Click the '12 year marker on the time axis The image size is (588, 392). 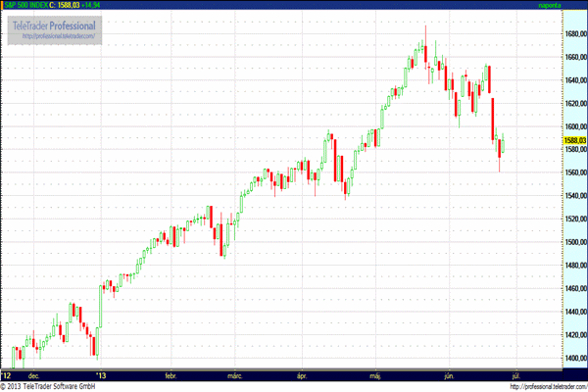click(7, 375)
